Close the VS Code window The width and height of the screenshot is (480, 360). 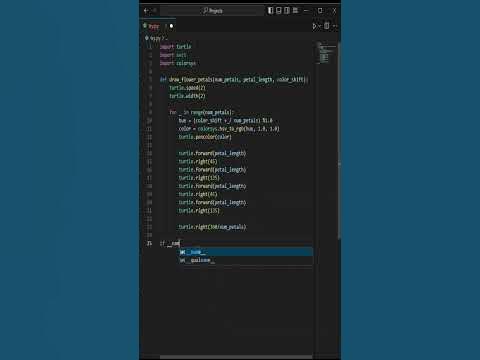pos(334,11)
